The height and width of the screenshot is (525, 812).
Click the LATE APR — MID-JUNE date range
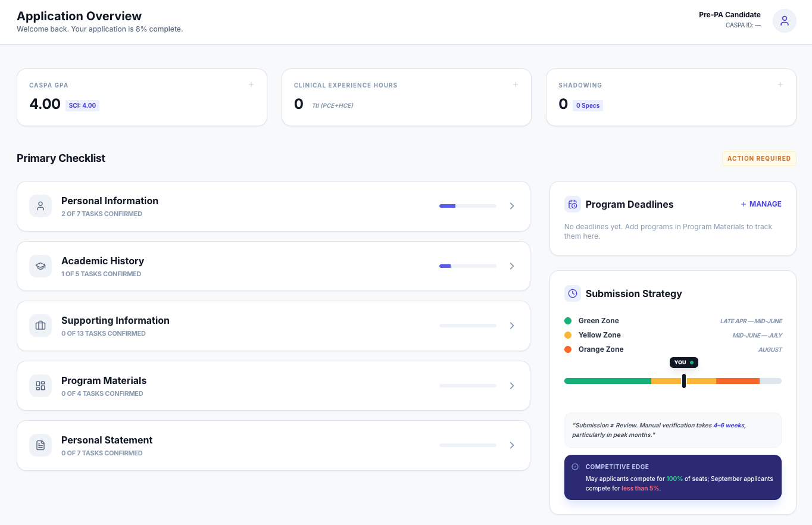[751, 321]
